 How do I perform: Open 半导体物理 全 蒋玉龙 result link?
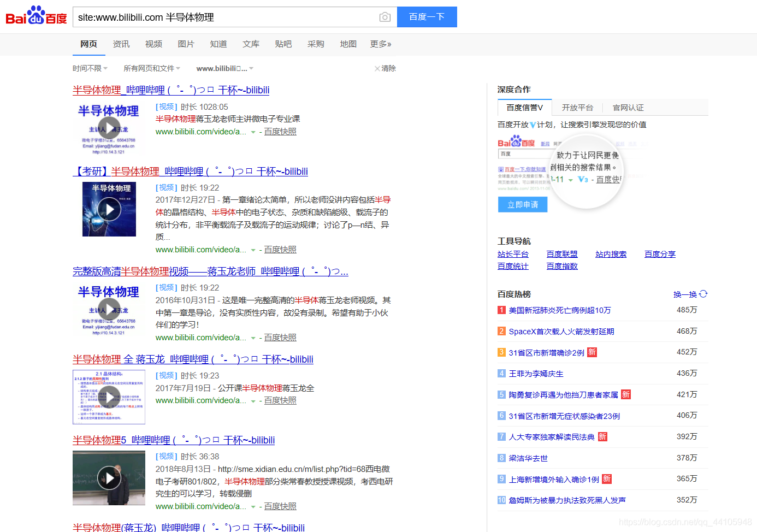(x=193, y=359)
